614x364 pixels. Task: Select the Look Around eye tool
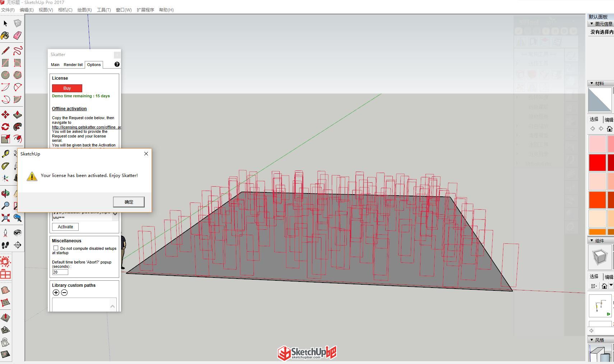[x=18, y=233]
